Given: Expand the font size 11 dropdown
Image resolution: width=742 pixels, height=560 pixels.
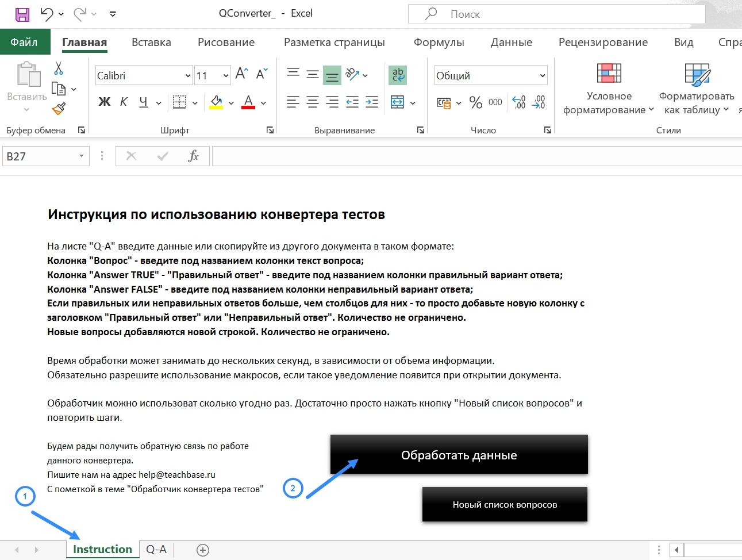Looking at the screenshot, I should 226,75.
